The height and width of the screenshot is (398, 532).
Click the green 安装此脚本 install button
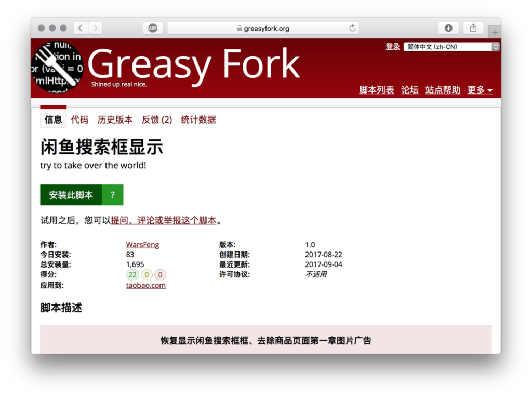[x=71, y=195]
